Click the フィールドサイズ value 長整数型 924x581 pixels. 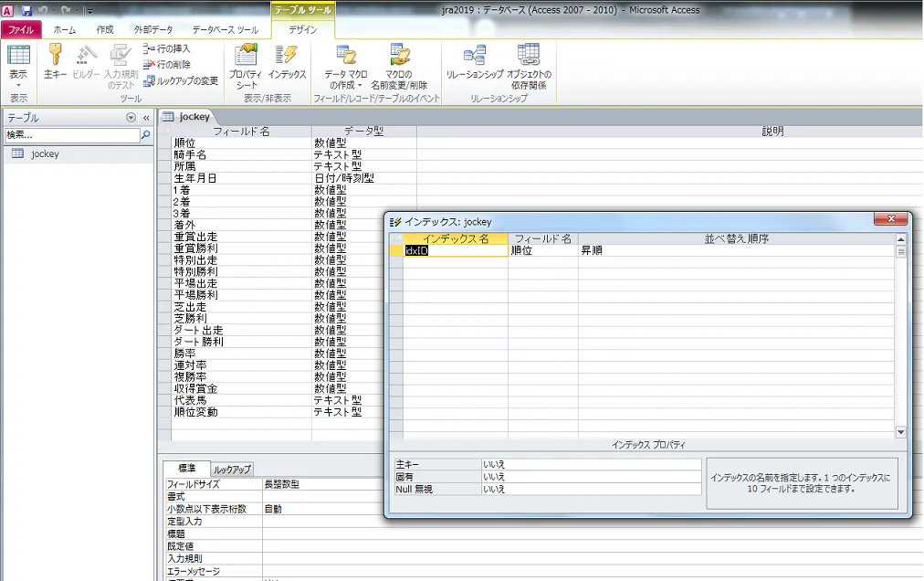pos(323,484)
